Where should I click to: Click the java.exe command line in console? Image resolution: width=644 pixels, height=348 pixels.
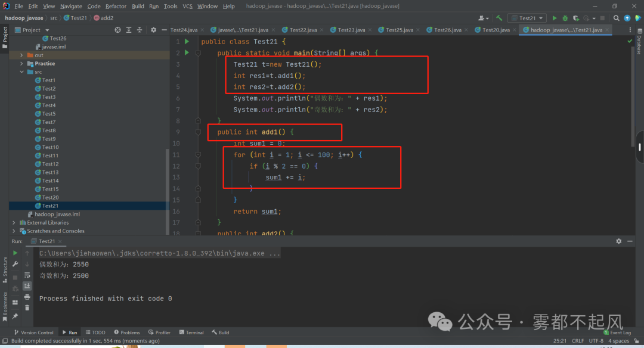160,253
